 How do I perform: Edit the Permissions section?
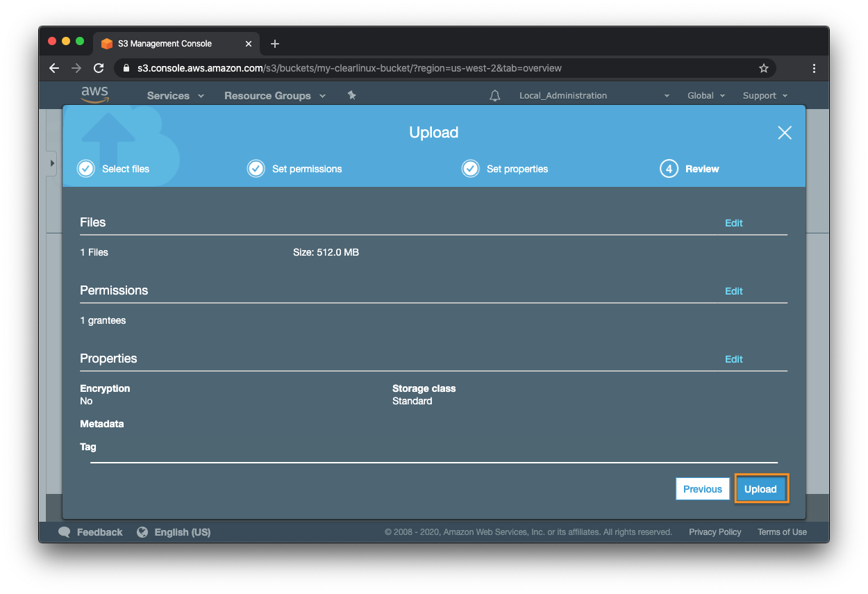(x=734, y=291)
